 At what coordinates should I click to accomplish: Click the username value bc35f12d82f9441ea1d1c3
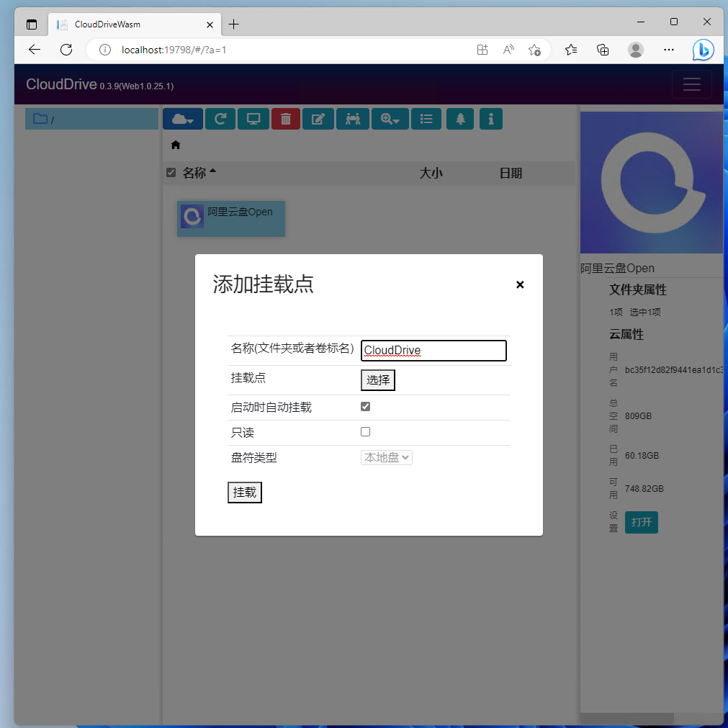(674, 369)
